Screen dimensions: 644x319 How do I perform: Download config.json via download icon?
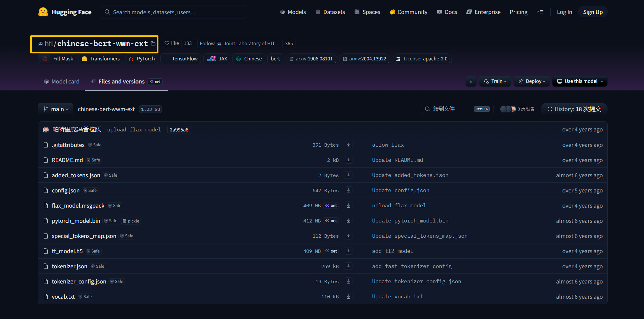[x=349, y=190]
